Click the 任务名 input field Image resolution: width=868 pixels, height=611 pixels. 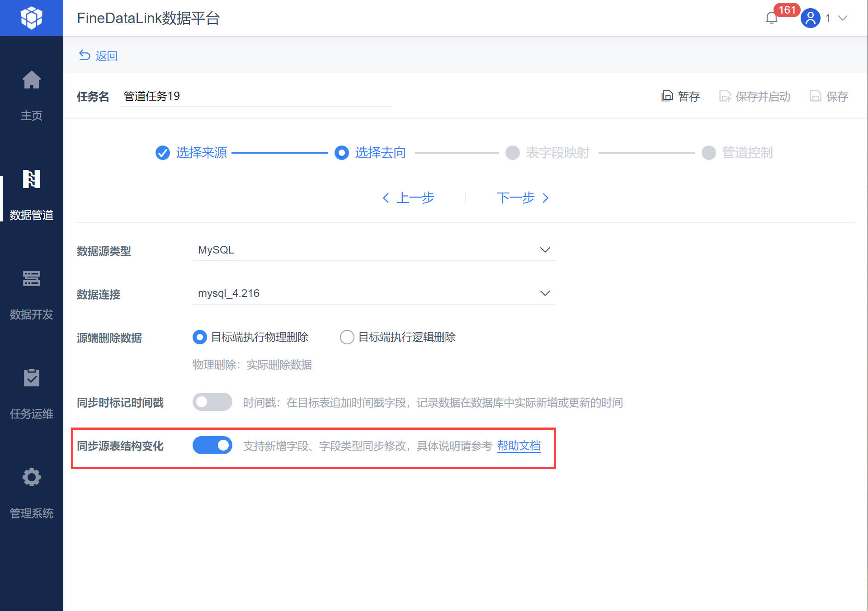255,96
